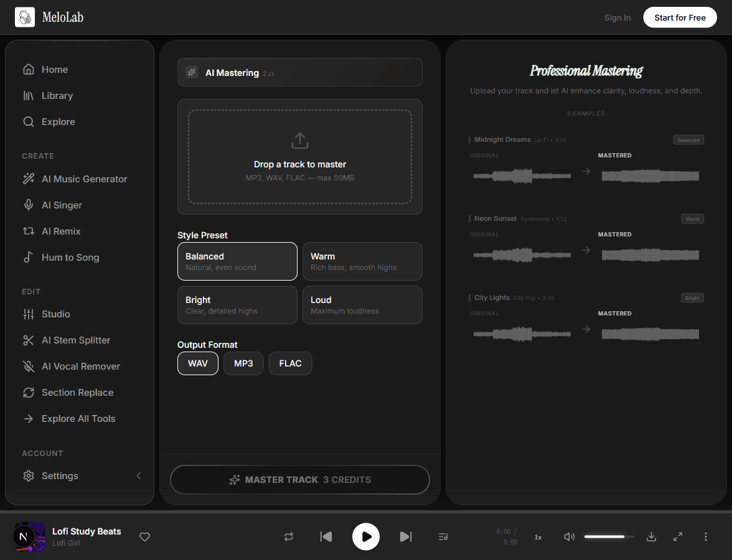This screenshot has width=732, height=560.
Task: Mute the volume speaker icon
Action: 569,536
